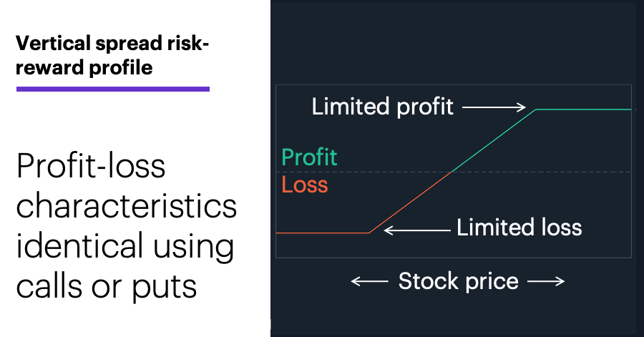Image resolution: width=644 pixels, height=337 pixels.
Task: Click the dashed breakeven line
Action: pyautogui.click(x=454, y=172)
